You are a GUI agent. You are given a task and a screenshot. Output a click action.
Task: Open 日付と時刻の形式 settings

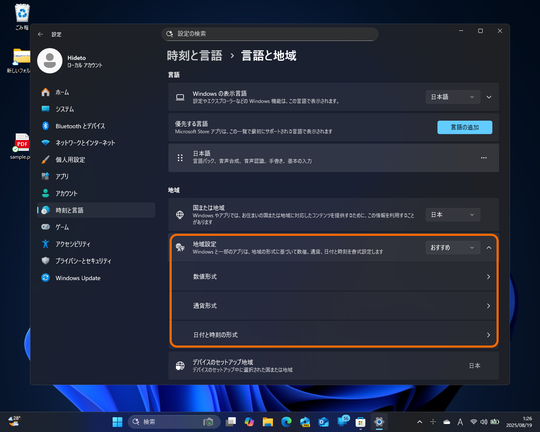[334, 335]
